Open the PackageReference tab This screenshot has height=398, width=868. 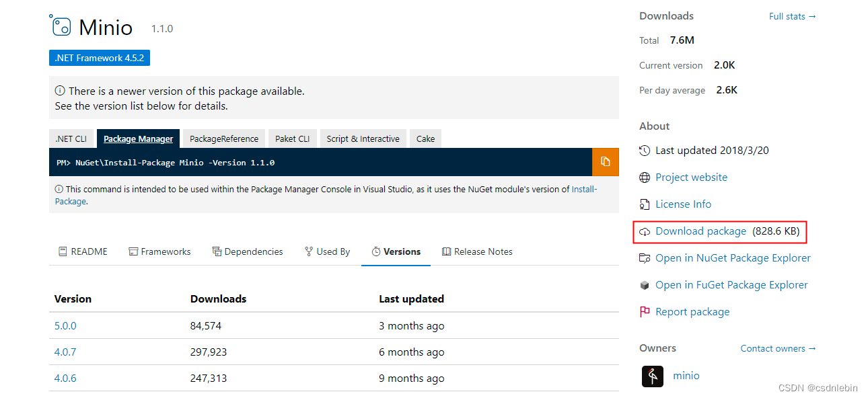coord(224,138)
